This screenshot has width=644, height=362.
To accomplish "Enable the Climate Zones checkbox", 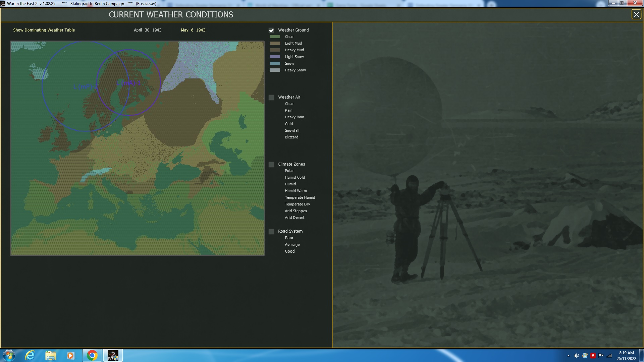I will [271, 165].
